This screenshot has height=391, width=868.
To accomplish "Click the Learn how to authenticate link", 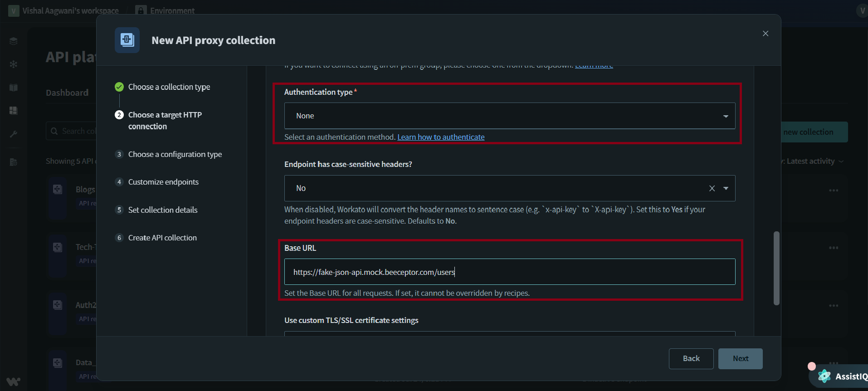I will coord(441,137).
